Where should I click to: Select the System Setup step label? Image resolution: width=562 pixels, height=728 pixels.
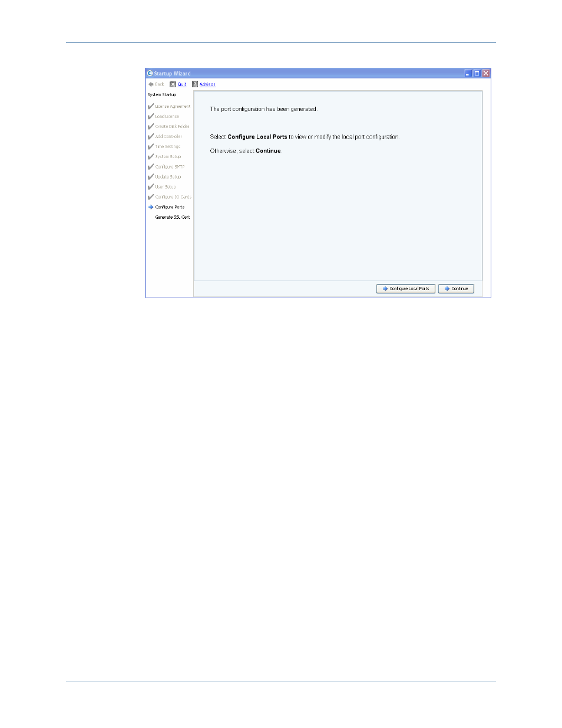(168, 157)
